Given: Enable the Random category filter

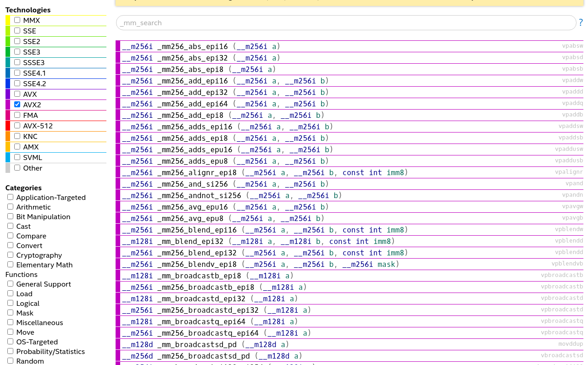Looking at the screenshot, I should (10, 360).
